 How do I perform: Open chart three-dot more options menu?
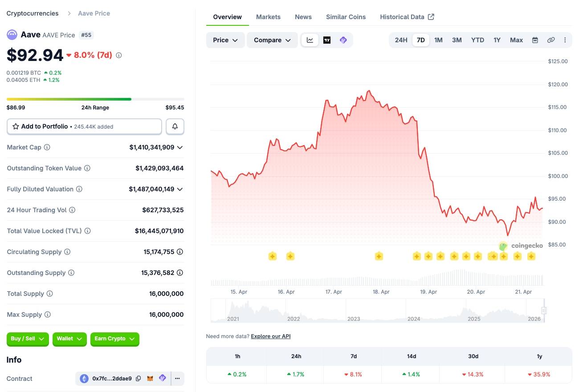point(565,40)
